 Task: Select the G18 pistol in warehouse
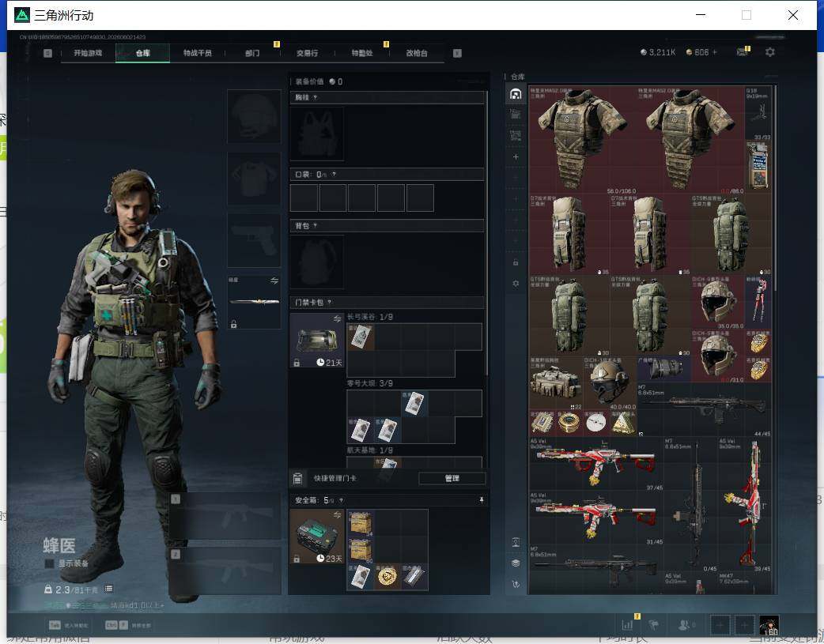[x=758, y=113]
